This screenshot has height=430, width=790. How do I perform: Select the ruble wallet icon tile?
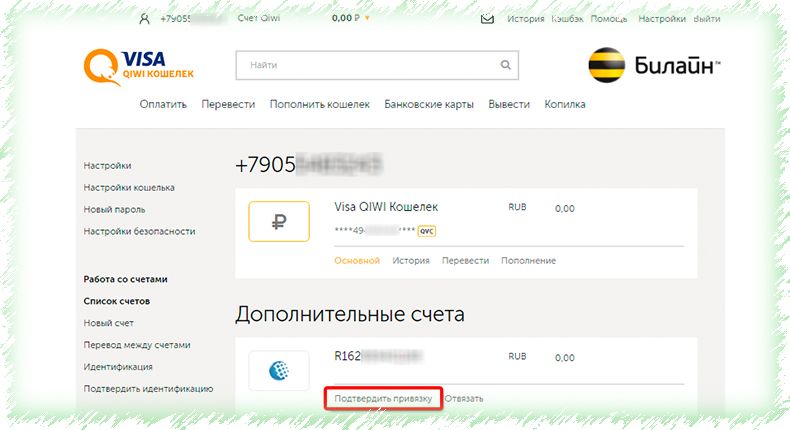click(x=279, y=221)
